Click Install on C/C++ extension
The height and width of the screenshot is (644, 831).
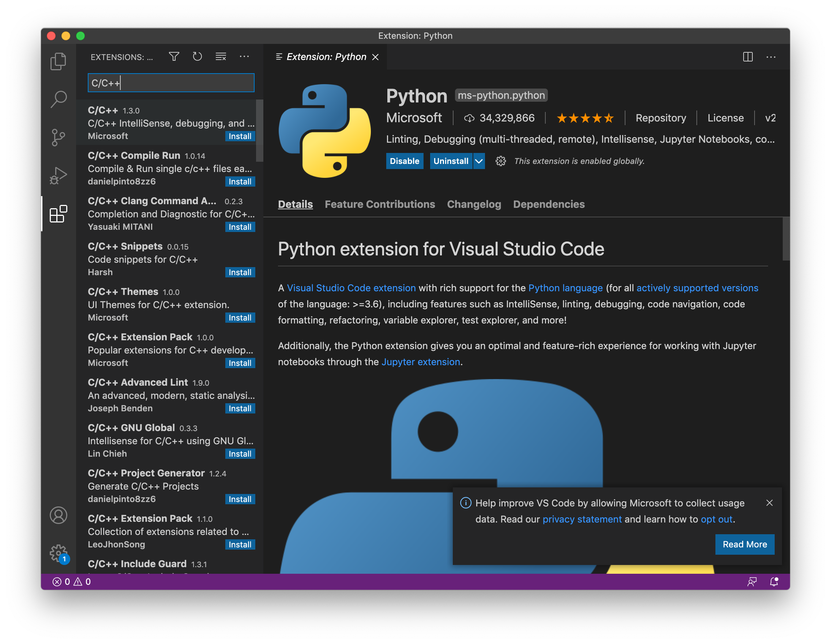click(240, 136)
